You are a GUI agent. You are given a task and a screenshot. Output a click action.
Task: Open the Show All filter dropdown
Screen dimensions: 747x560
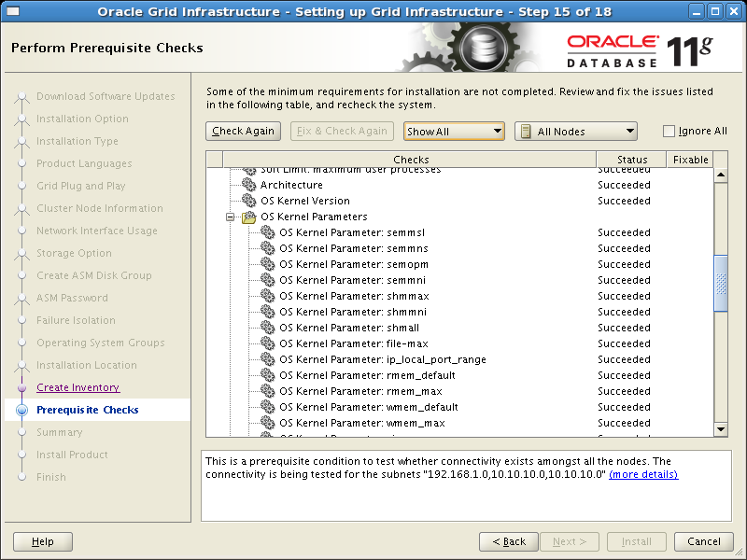[454, 131]
